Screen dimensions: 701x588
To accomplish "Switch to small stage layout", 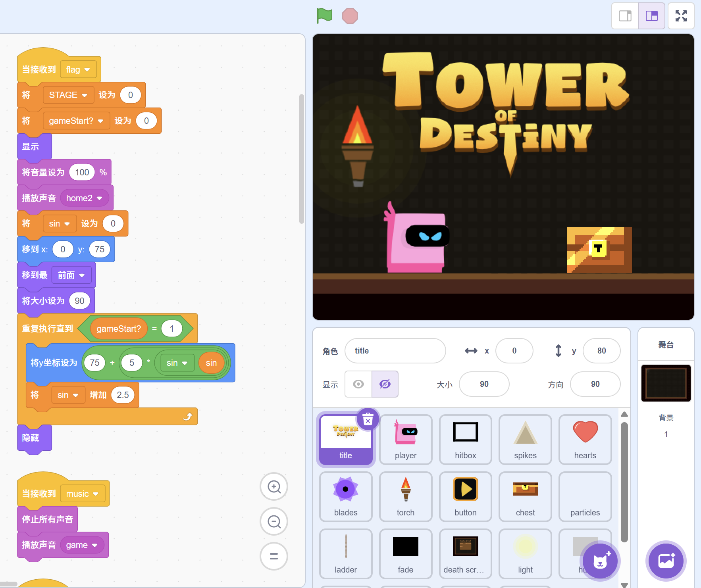I will click(625, 16).
